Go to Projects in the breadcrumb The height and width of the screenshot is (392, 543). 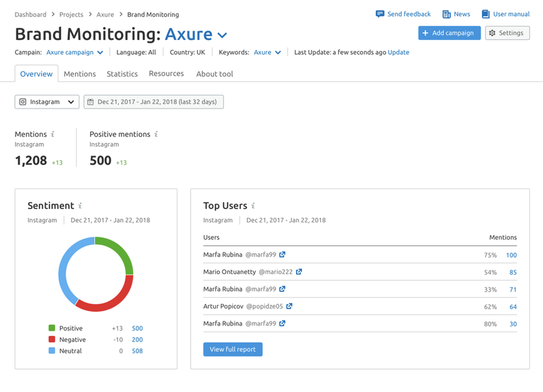(x=71, y=14)
